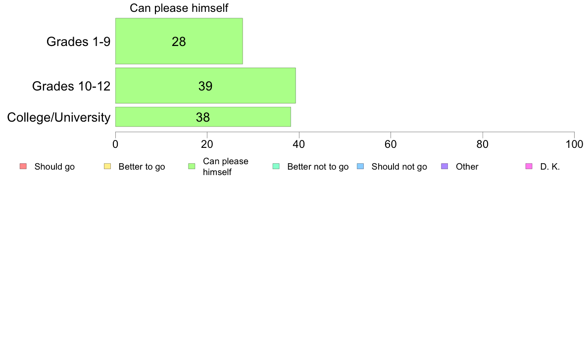
Task: Select the Grades 10-12 bar
Action: click(205, 86)
